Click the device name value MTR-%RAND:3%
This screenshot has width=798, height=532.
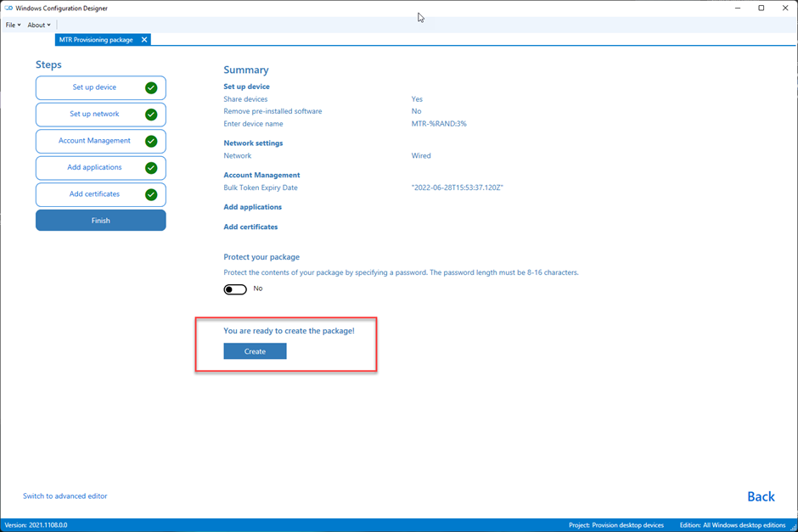click(x=439, y=124)
